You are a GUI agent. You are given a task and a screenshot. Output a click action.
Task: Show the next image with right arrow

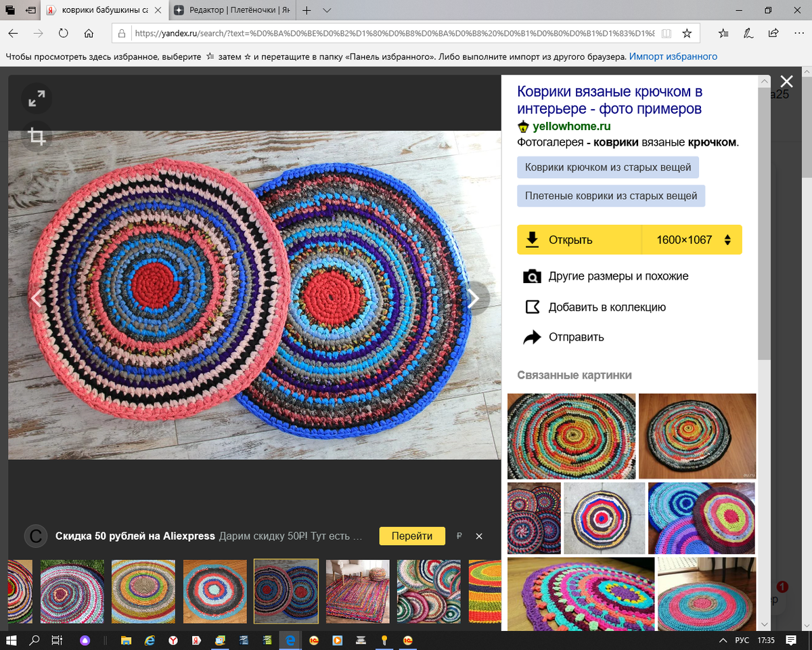(x=474, y=298)
